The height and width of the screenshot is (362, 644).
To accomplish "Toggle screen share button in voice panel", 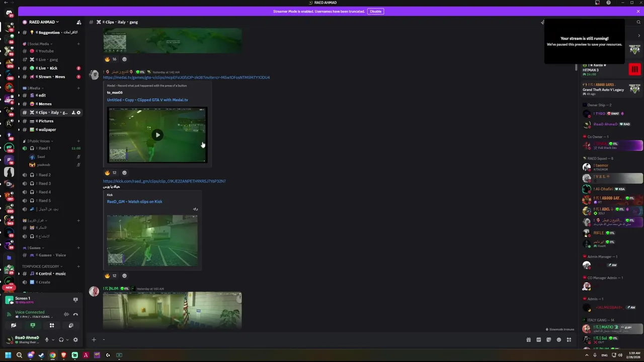I will click(33, 325).
